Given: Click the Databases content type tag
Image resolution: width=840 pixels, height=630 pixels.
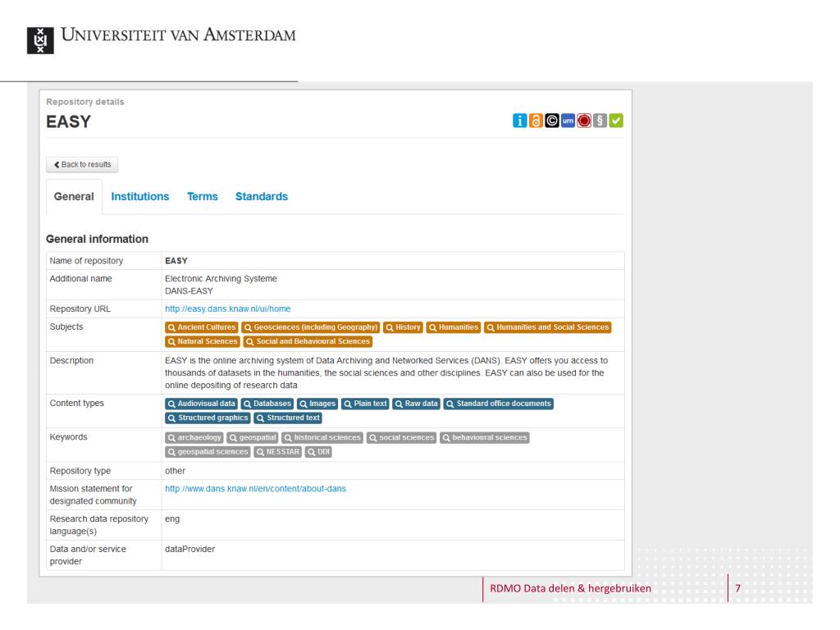Looking at the screenshot, I should point(267,404).
